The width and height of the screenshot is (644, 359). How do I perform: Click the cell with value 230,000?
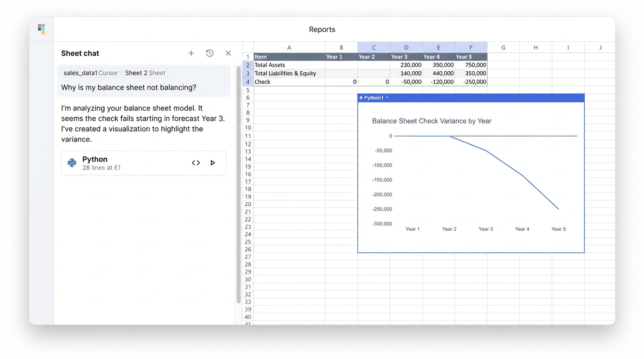coord(406,65)
